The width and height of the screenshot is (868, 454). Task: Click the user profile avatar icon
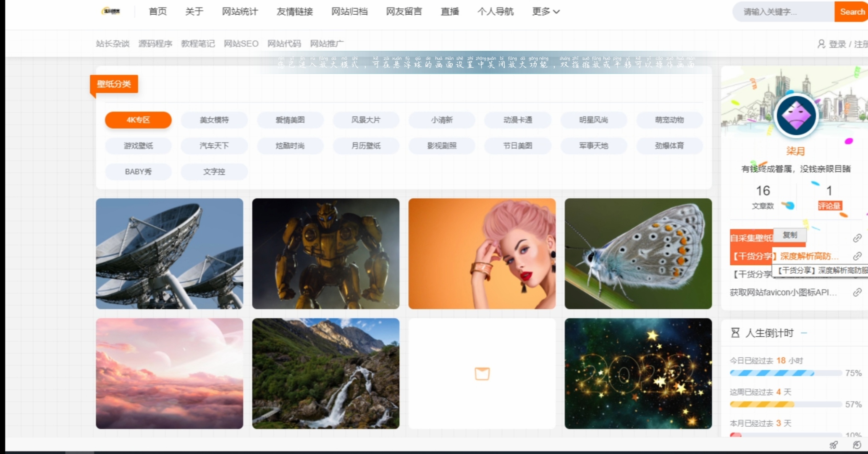coord(796,117)
